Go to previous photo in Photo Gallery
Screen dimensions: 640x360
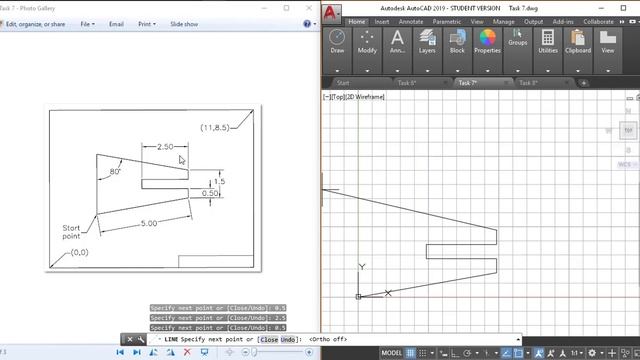point(120,352)
